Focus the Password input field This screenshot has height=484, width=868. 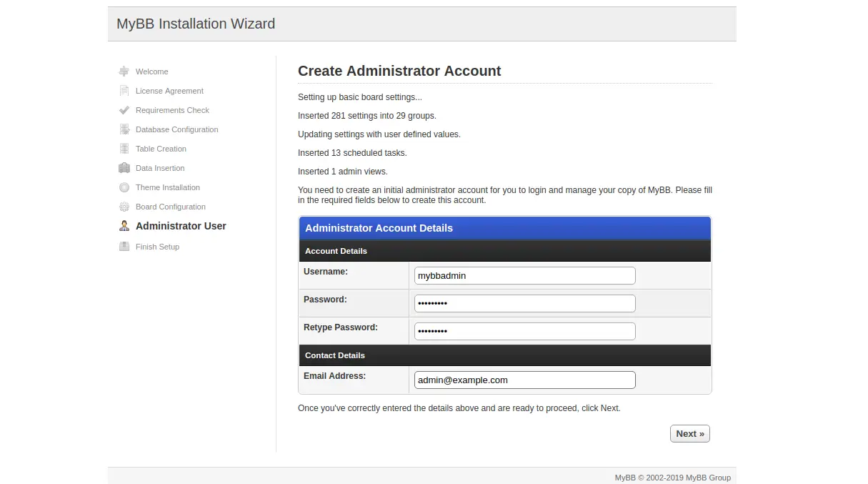click(525, 304)
